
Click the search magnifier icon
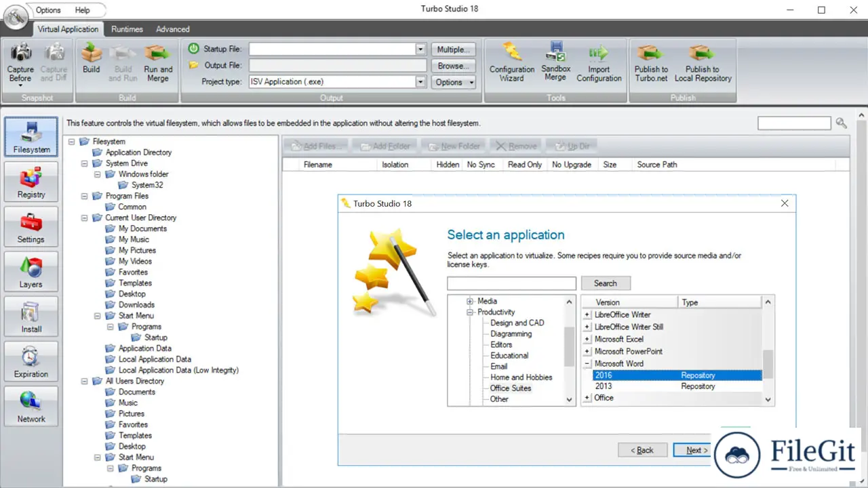click(x=842, y=123)
